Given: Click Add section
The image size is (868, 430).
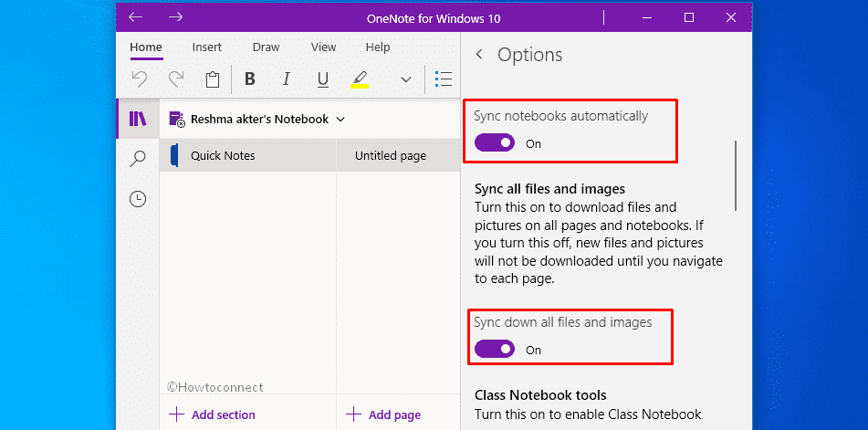Looking at the screenshot, I should 213,414.
